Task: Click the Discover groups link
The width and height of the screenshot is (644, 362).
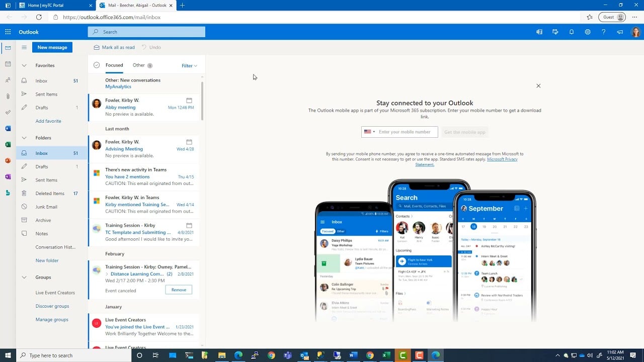Action: (52, 306)
